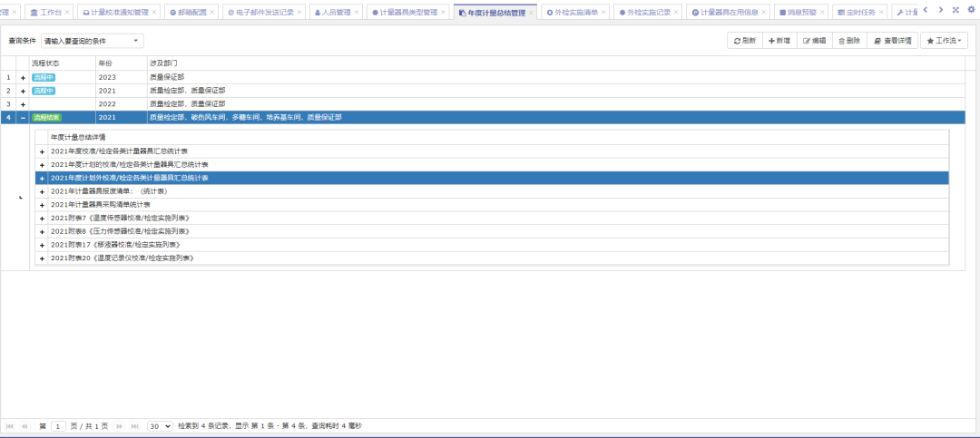Click the 查看详情 view details button
This screenshot has height=438, width=980.
(893, 41)
